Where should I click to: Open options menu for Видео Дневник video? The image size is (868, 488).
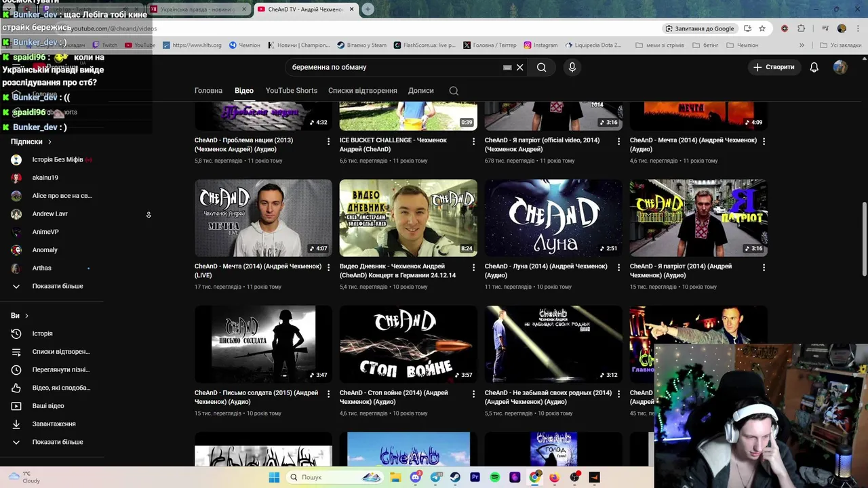tap(473, 267)
